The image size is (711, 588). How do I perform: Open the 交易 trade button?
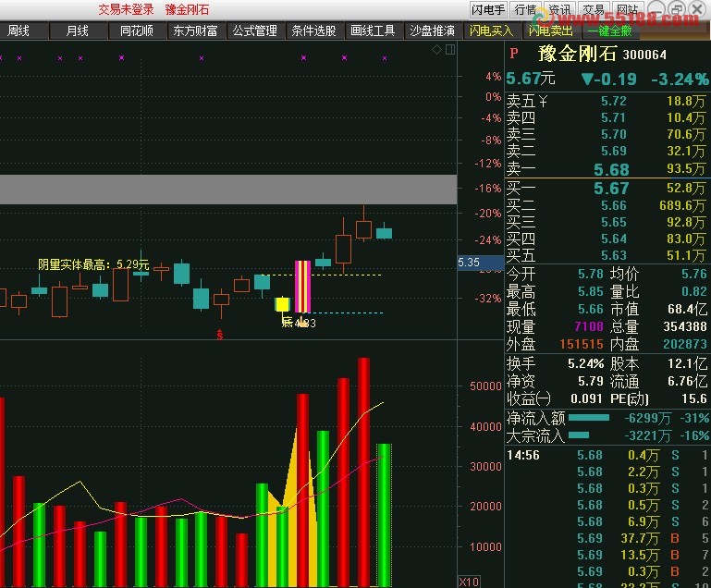click(593, 9)
